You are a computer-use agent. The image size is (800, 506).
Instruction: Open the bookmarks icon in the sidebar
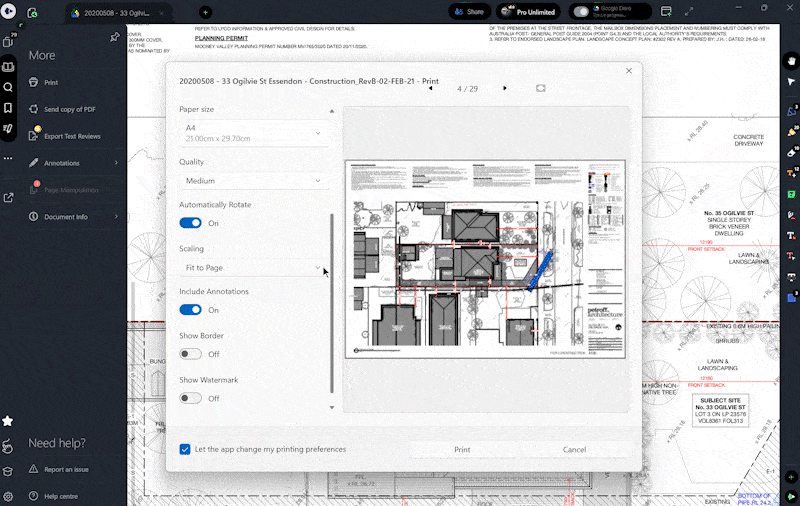8,108
